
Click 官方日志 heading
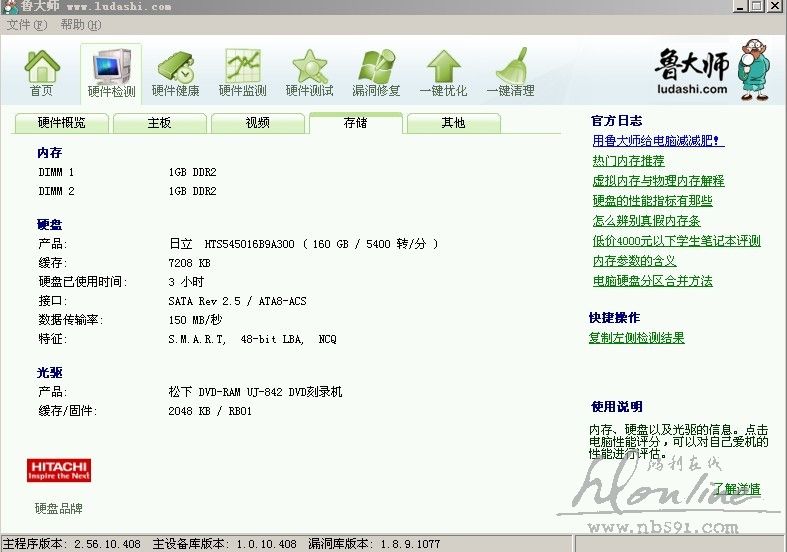click(x=616, y=121)
